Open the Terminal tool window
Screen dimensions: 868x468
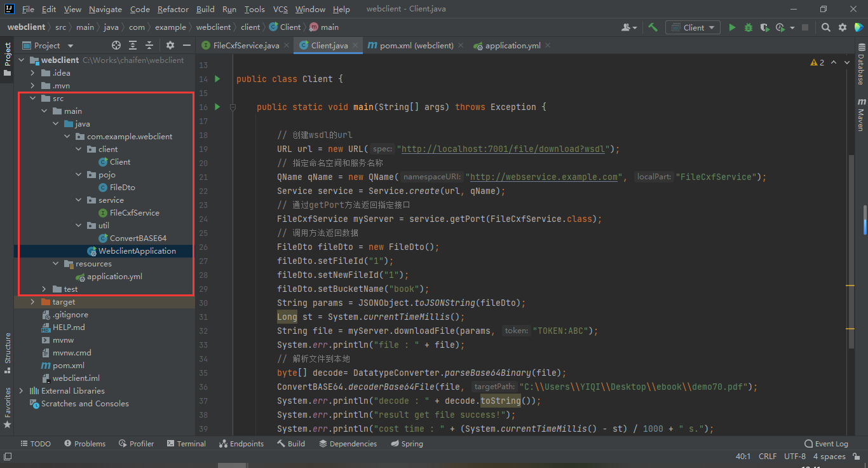click(186, 444)
